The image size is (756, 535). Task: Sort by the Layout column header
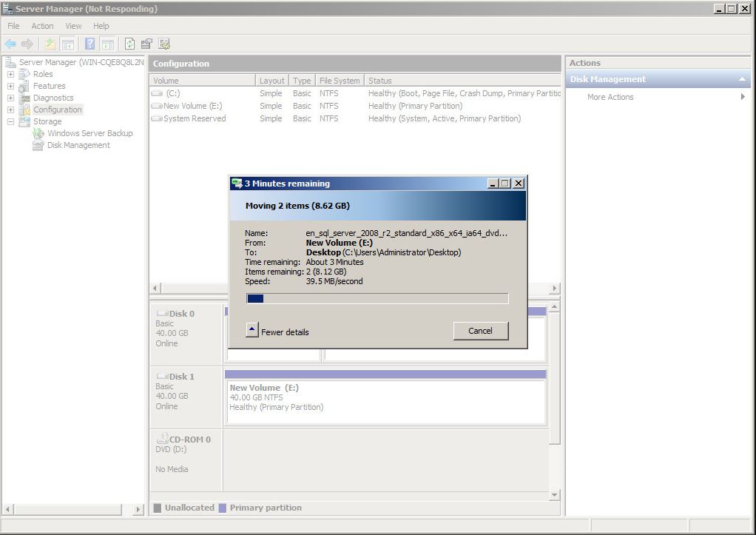pyautogui.click(x=272, y=81)
